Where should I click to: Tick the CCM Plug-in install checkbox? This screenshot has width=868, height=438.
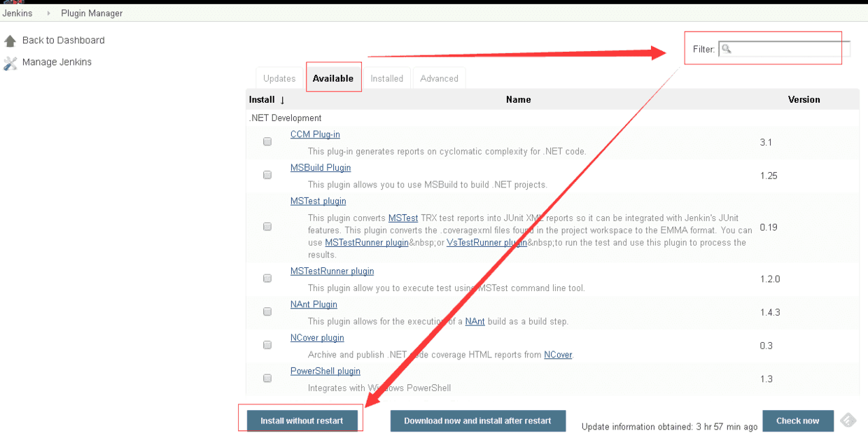click(267, 141)
